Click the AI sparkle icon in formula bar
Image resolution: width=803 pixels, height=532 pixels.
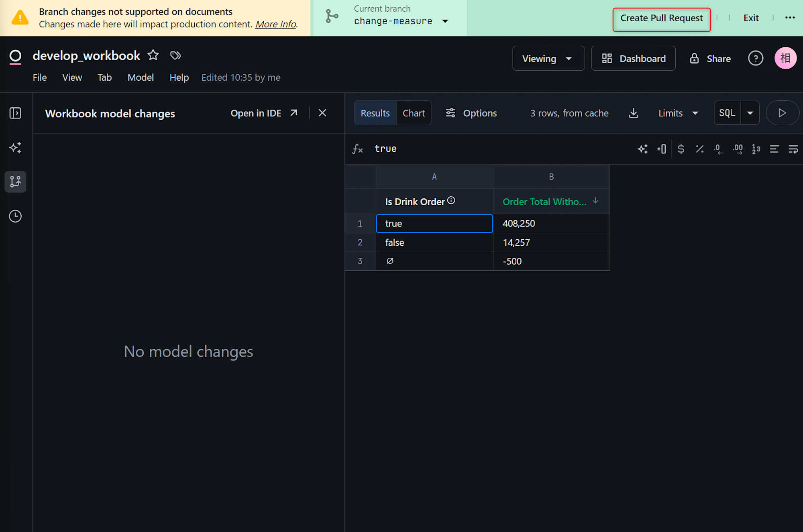coord(642,149)
